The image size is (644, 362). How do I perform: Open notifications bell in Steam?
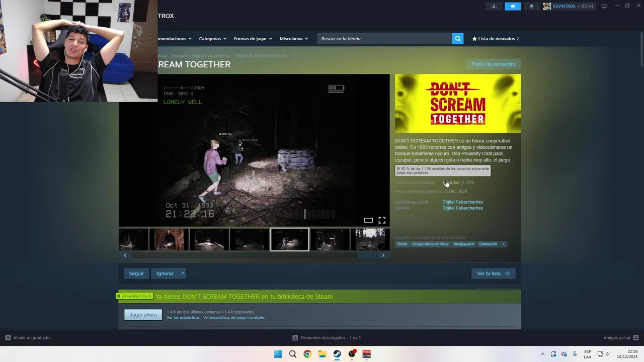[532, 6]
